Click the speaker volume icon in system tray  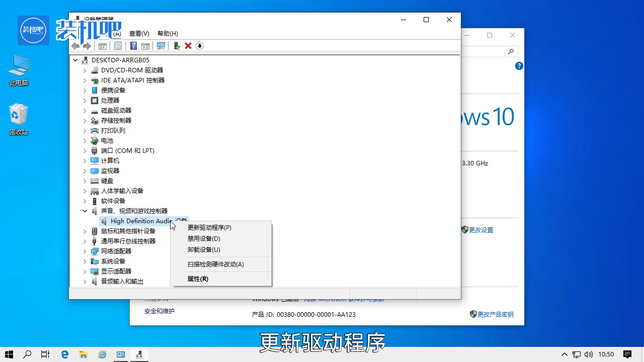[589, 354]
